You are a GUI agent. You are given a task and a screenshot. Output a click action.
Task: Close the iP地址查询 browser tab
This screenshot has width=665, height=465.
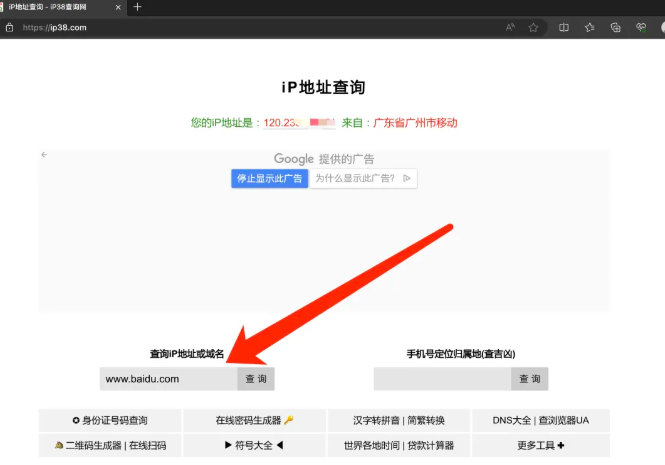(119, 7)
